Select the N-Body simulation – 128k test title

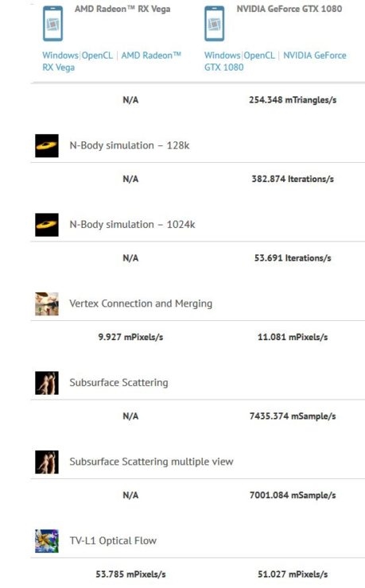(130, 145)
